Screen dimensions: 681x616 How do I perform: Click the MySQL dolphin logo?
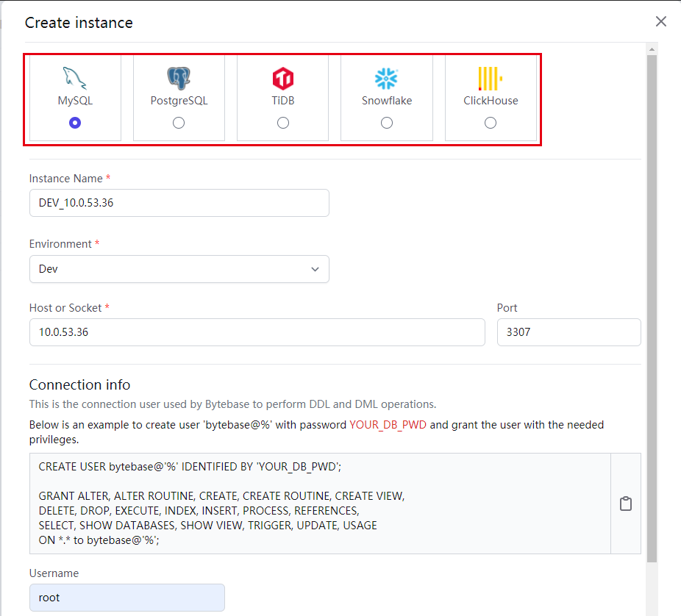pyautogui.click(x=75, y=78)
